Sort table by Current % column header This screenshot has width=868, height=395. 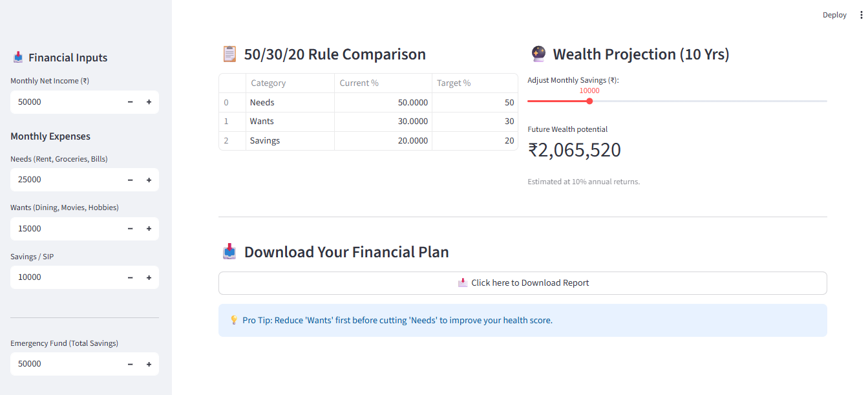point(383,83)
